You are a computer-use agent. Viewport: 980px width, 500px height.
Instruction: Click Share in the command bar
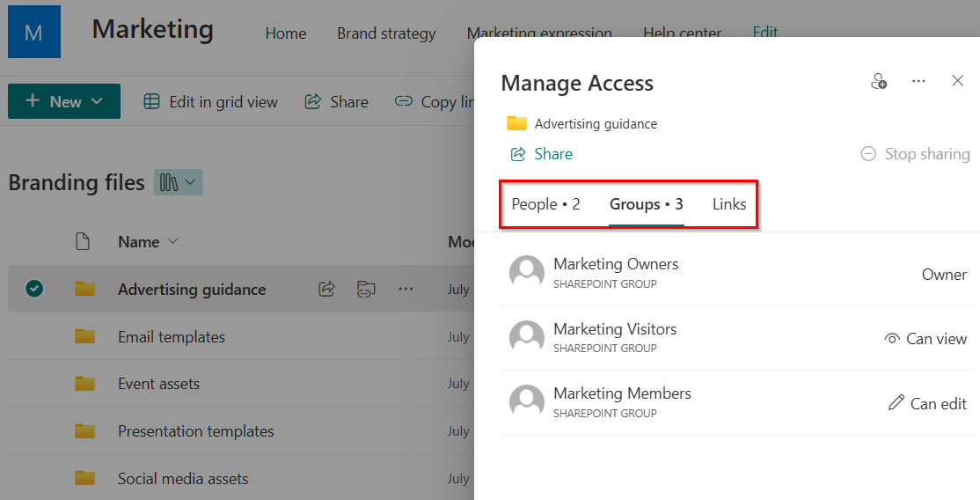click(336, 102)
